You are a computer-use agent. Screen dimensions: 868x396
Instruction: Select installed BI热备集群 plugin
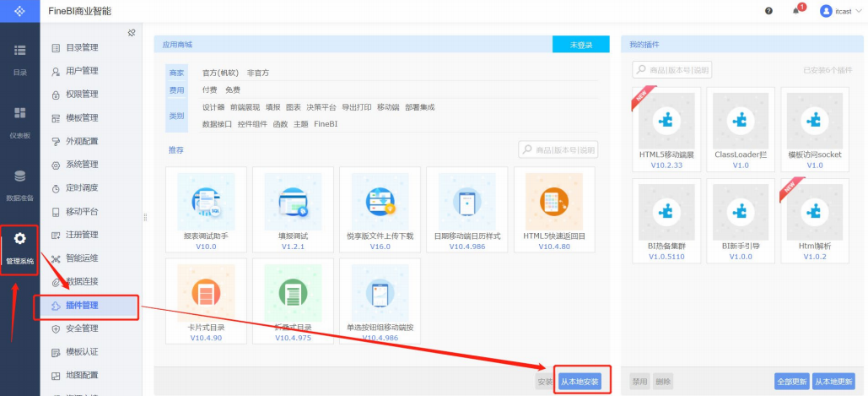click(666, 220)
